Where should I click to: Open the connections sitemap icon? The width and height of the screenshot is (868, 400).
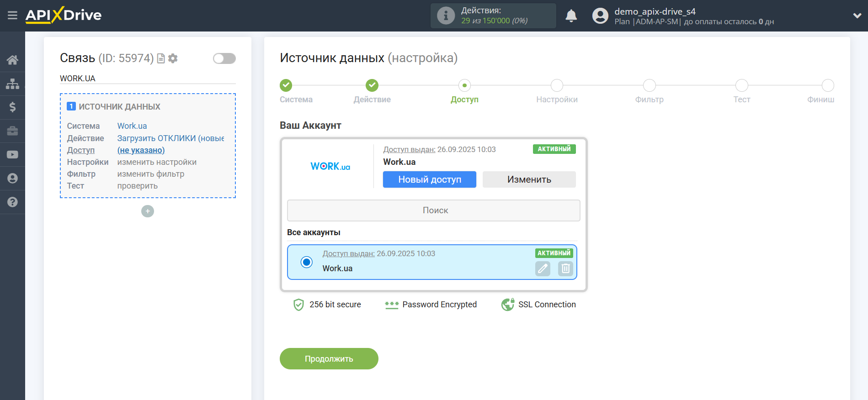click(x=12, y=84)
